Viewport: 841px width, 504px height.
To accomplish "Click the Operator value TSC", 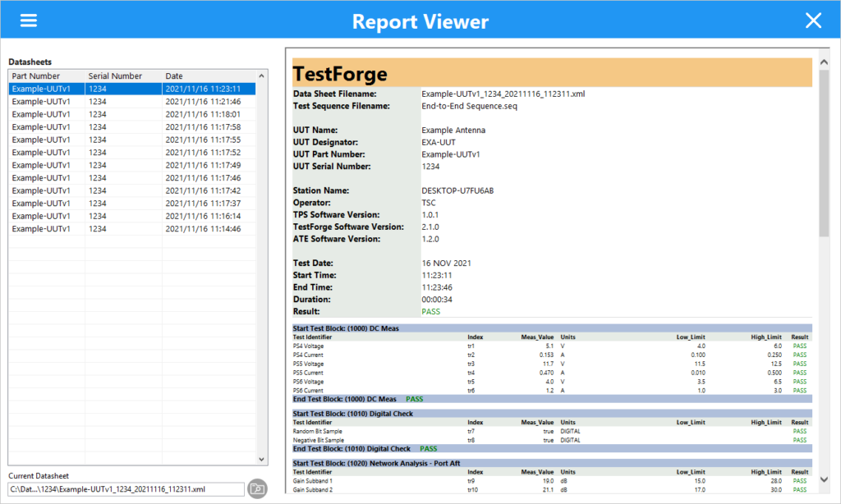I will pyautogui.click(x=429, y=203).
